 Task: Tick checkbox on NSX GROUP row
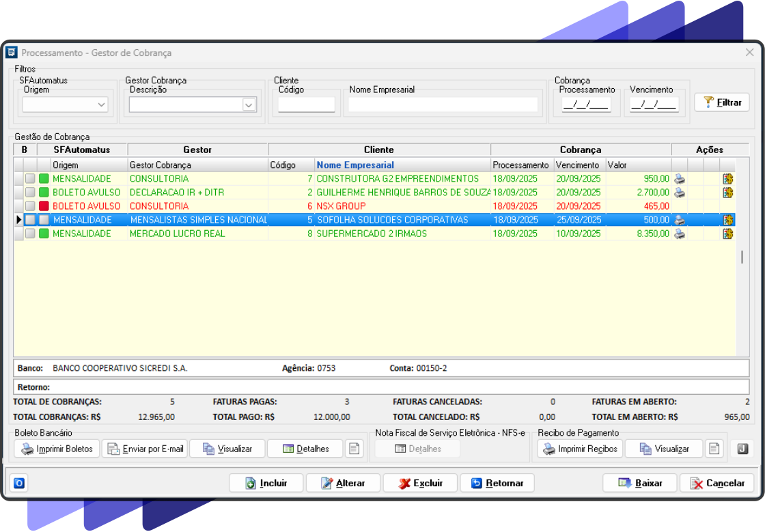click(30, 206)
